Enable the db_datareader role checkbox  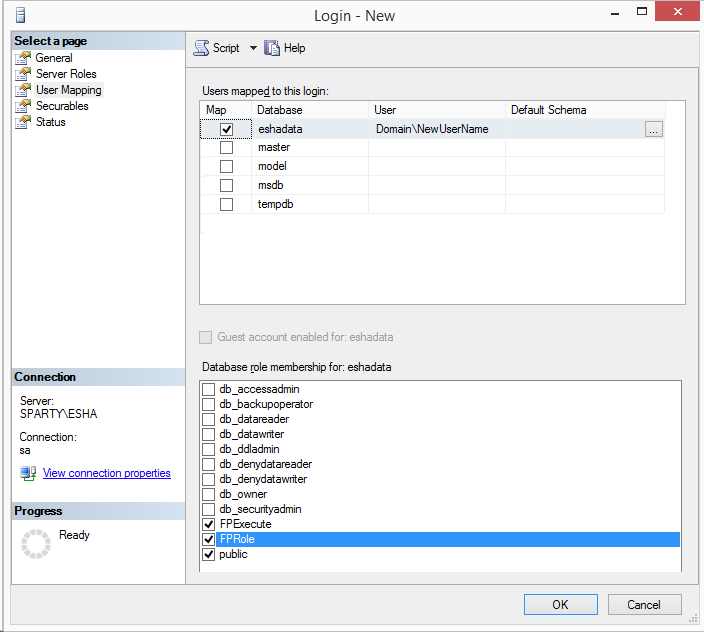(x=208, y=420)
